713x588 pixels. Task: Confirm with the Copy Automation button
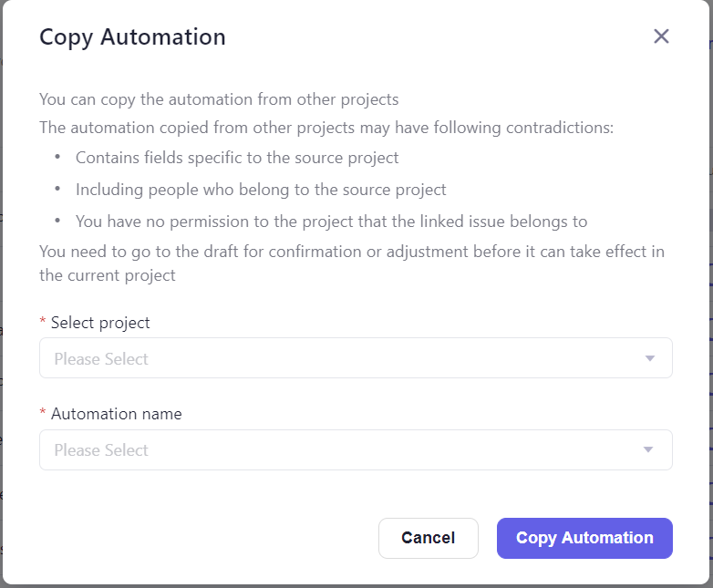(584, 538)
